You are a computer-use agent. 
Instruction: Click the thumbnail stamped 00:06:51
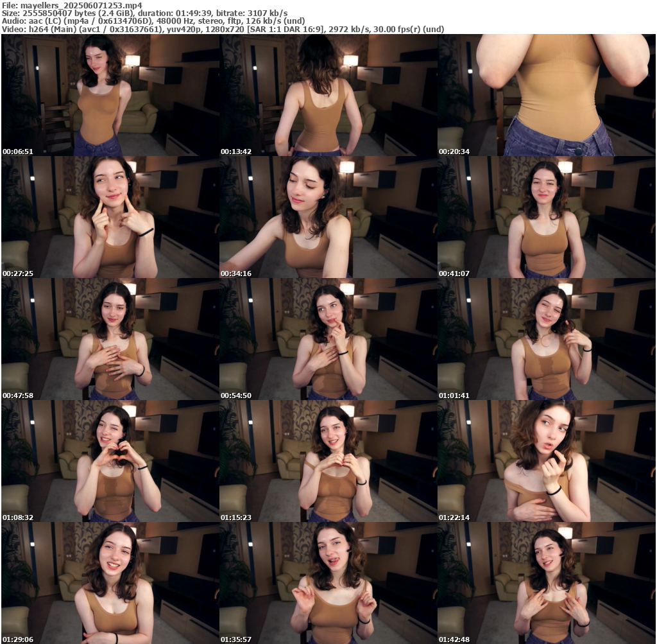coord(110,95)
